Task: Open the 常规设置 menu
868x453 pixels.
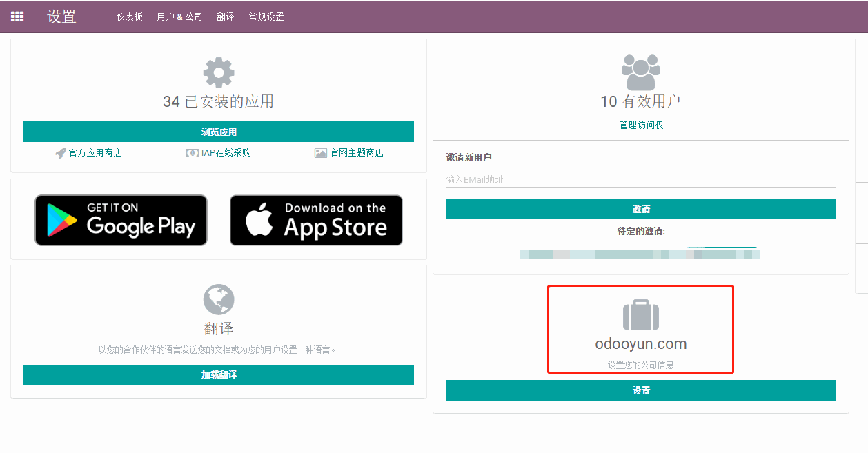Action: point(266,17)
